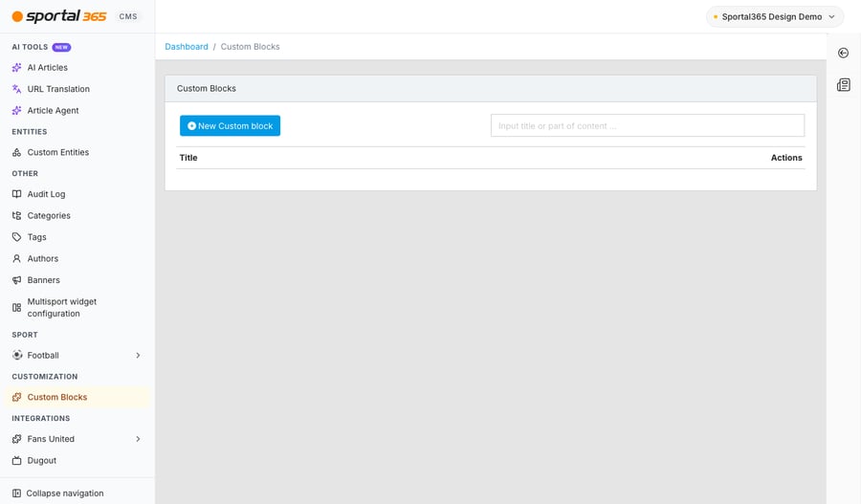This screenshot has height=504, width=861.
Task: Click the NEW badge beside AI Tools
Action: pos(61,47)
